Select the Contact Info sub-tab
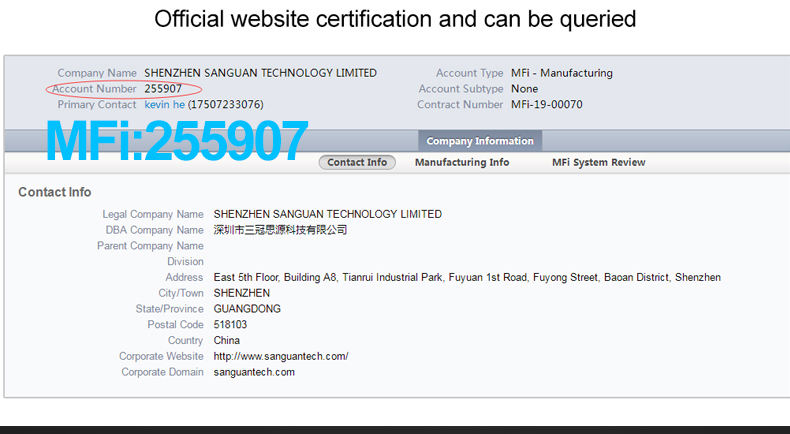The image size is (790, 434). tap(357, 162)
